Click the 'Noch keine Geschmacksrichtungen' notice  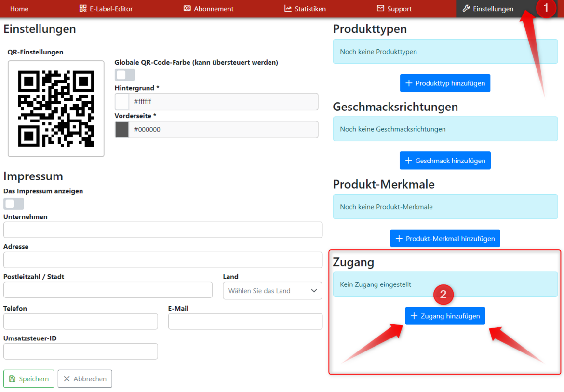(445, 129)
